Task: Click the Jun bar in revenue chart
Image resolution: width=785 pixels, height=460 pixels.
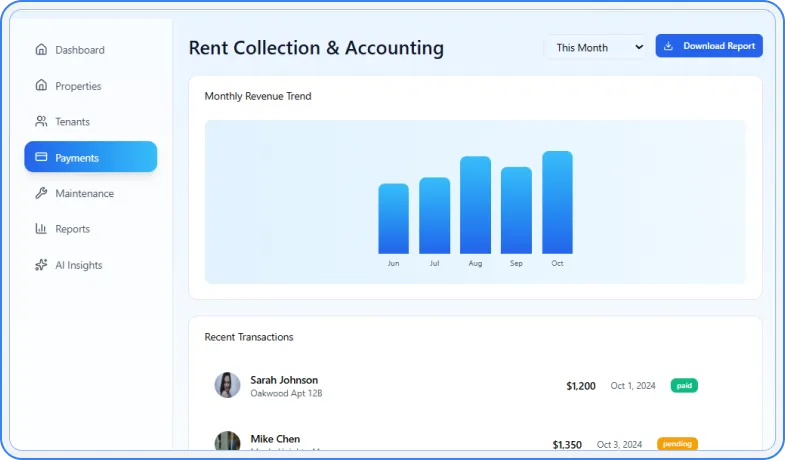Action: pos(393,219)
